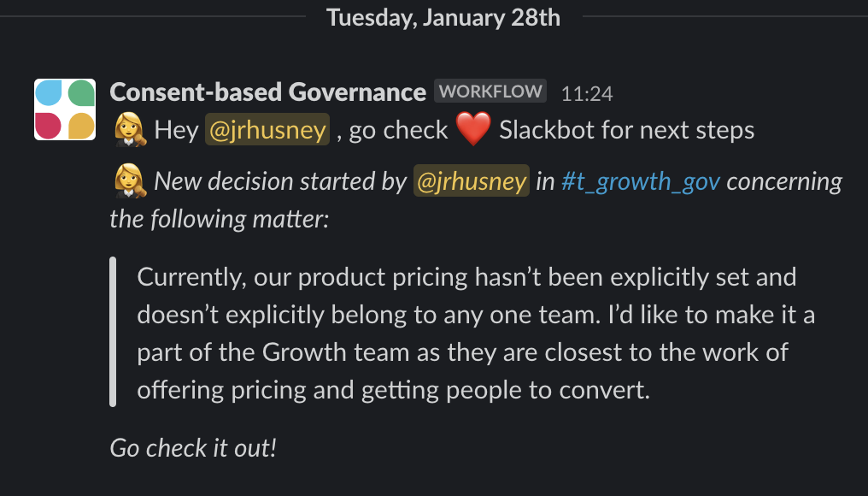
Task: Click the date divider Tuesday, January 28th
Action: (442, 17)
